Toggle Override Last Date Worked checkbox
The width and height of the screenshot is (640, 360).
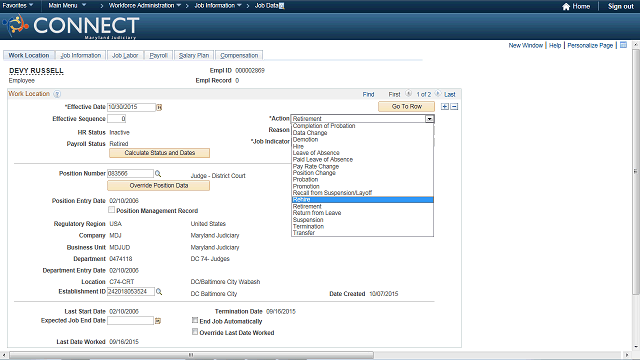pos(195,332)
